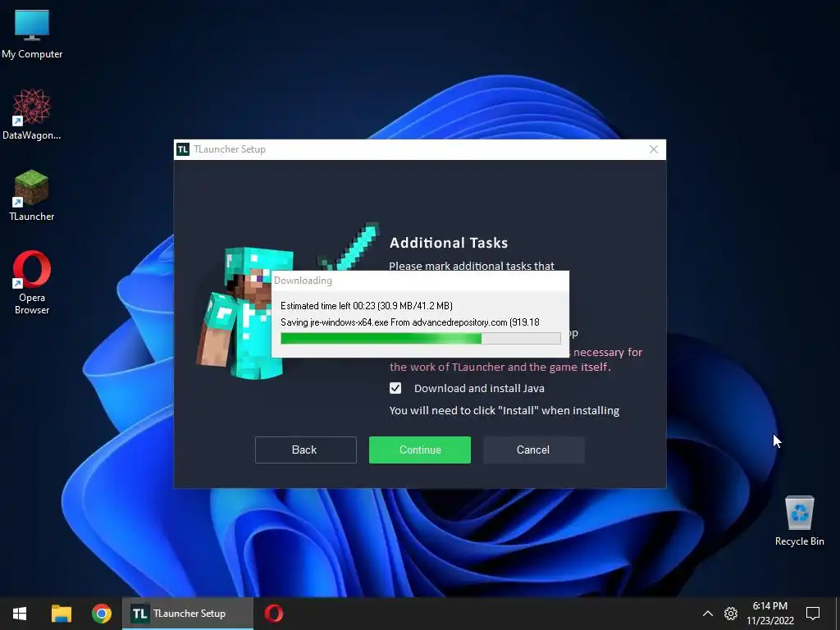Click the Downloading dialog title
This screenshot has height=630, width=840.
303,281
